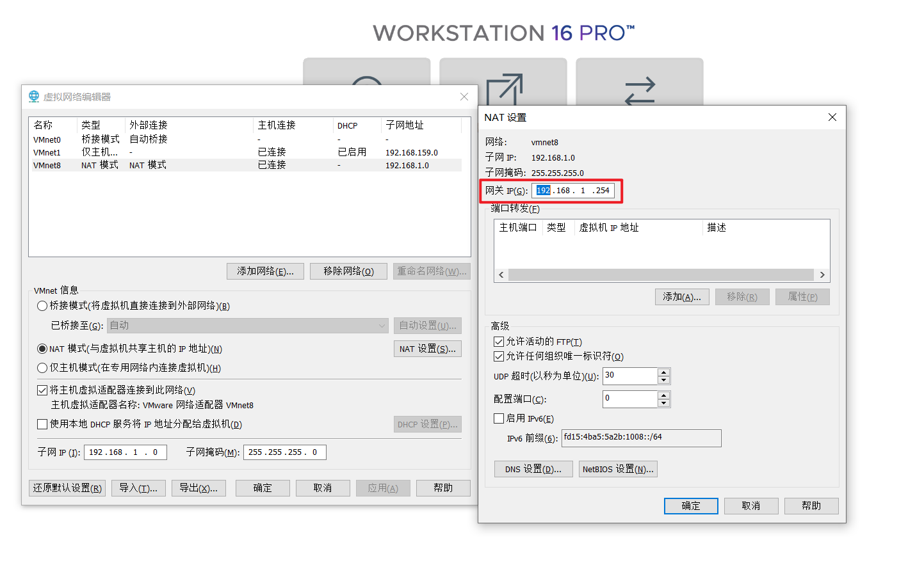Click 导入(T)... button
Viewport: 924px width, 572px height.
click(x=138, y=488)
